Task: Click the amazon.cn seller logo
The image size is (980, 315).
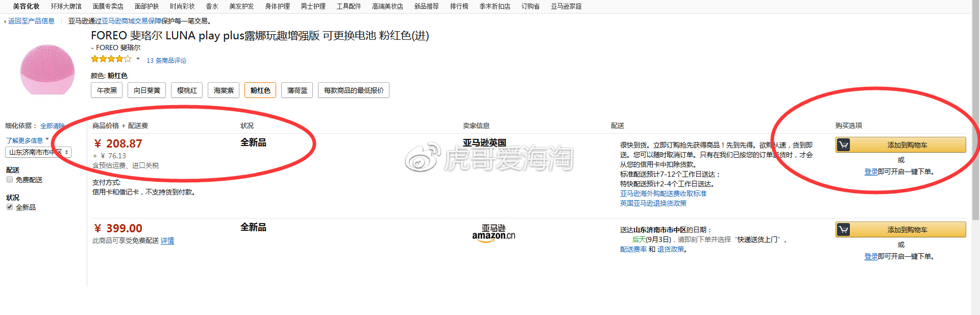Action: [493, 233]
